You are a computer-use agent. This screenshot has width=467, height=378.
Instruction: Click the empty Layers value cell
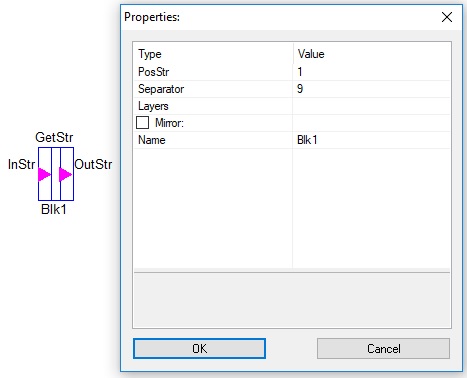point(371,106)
